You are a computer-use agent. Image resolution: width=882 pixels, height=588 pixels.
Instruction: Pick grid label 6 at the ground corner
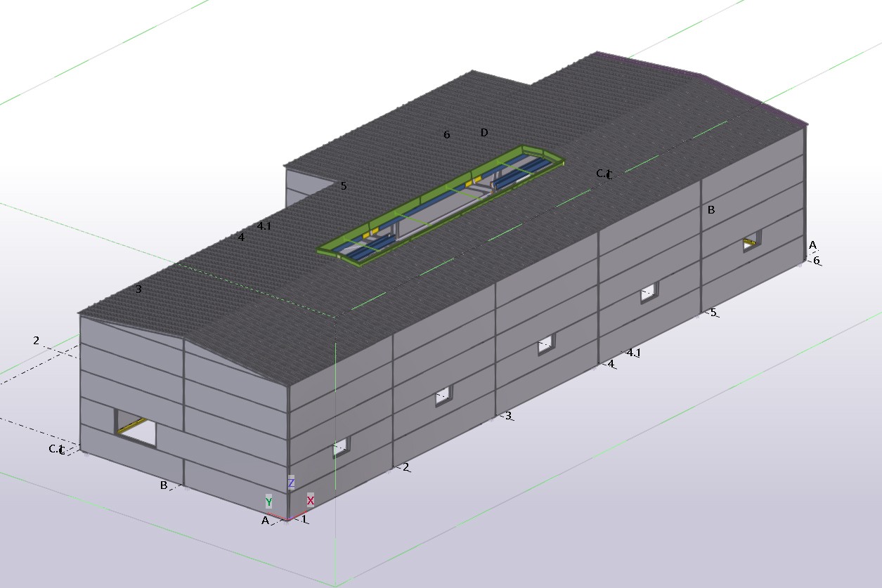point(816,261)
